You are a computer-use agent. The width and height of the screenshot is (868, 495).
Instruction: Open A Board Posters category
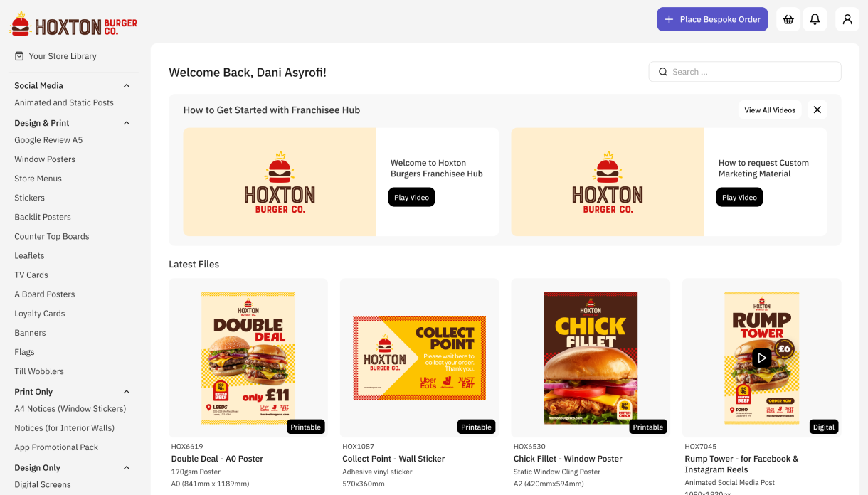[45, 294]
